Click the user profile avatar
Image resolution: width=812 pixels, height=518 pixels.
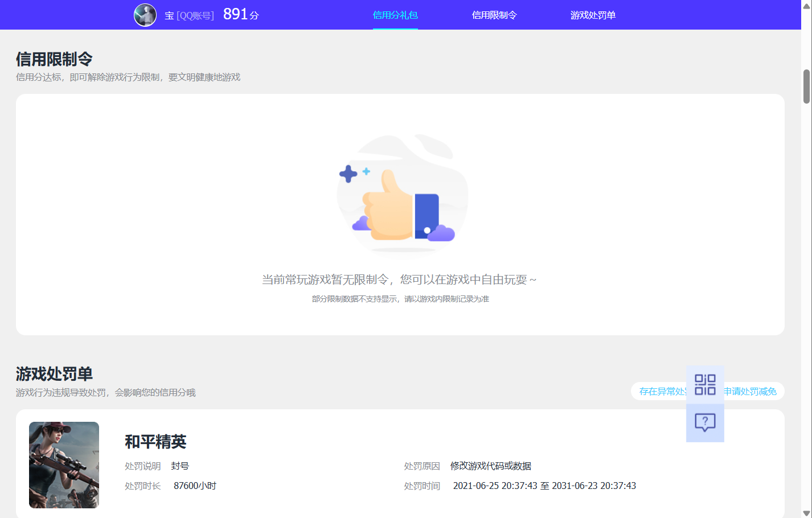145,15
